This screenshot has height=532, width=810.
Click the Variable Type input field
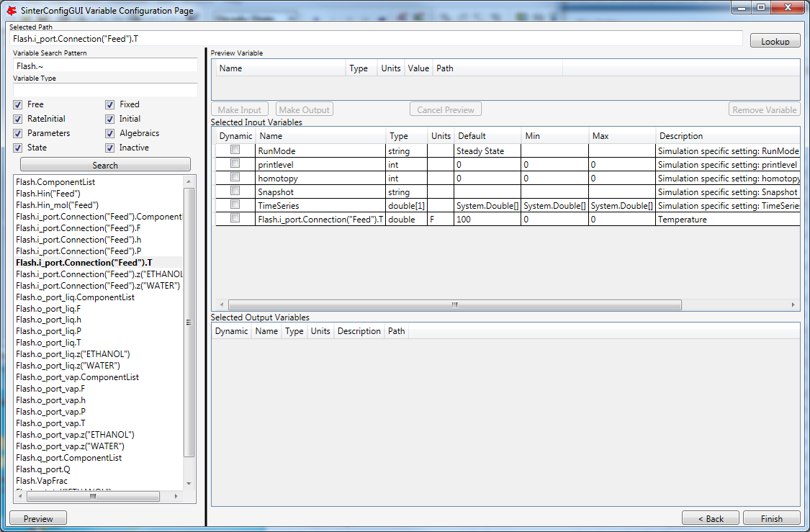[105, 90]
